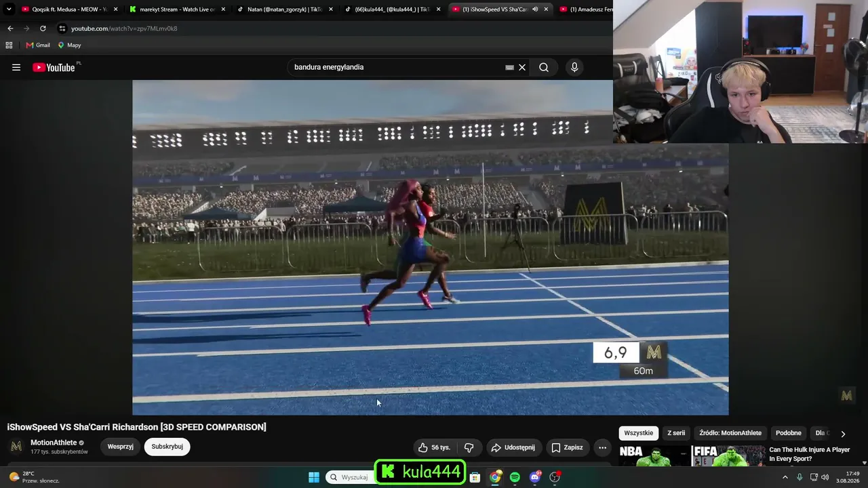Open the FIFA Hulk video thumbnail
Viewport: 868px width, 488px height.
click(728, 455)
